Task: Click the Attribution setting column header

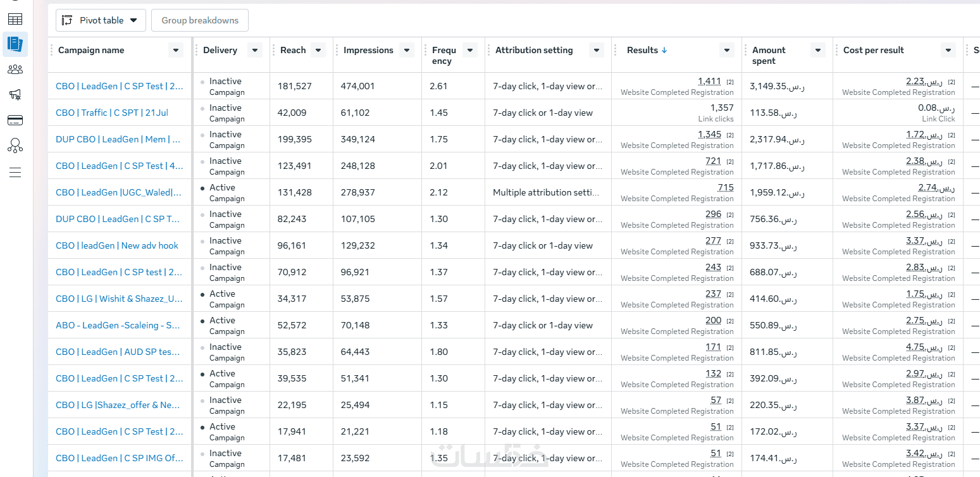Action: 534,51
